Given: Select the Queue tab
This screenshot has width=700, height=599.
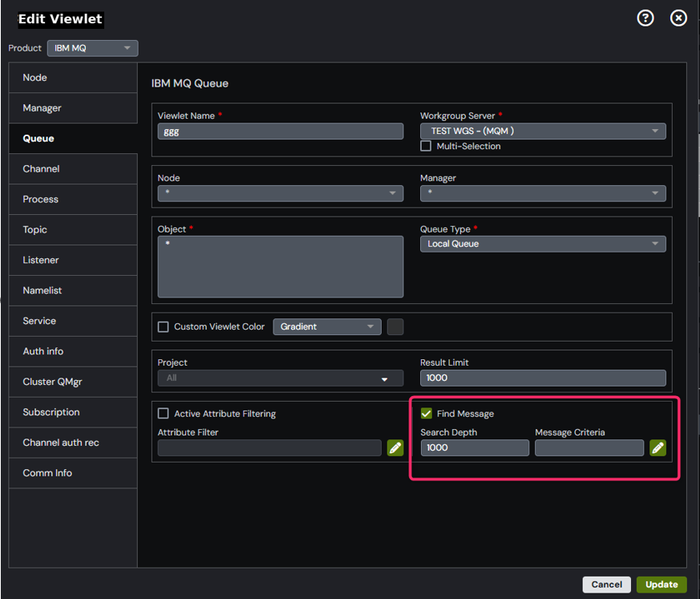Looking at the screenshot, I should coord(73,139).
